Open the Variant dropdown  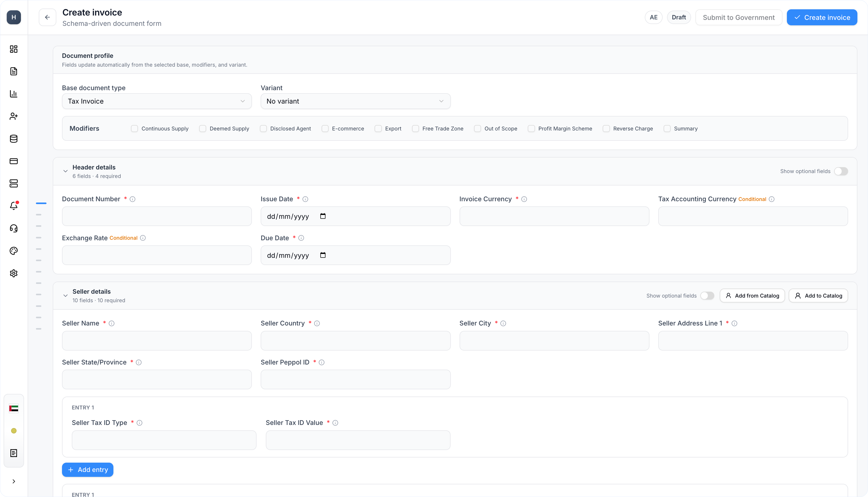pyautogui.click(x=355, y=101)
